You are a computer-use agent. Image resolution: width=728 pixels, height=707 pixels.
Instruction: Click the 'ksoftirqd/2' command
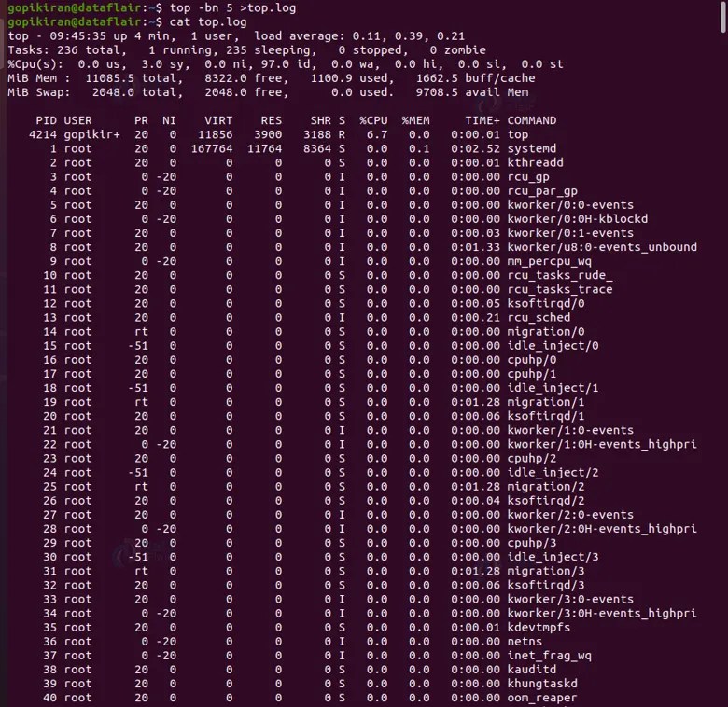click(546, 501)
